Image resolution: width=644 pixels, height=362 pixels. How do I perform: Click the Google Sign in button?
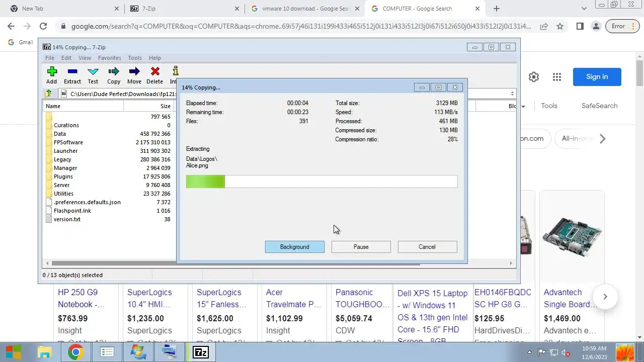(x=597, y=77)
